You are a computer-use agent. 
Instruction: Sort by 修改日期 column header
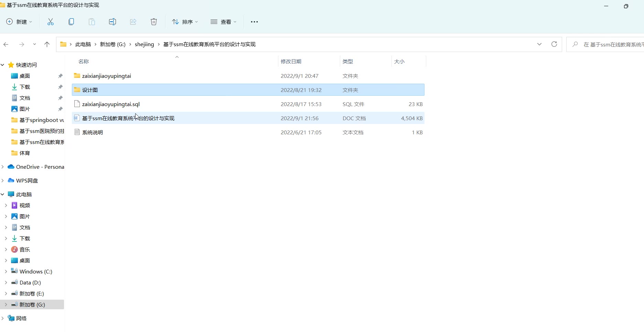[291, 61]
